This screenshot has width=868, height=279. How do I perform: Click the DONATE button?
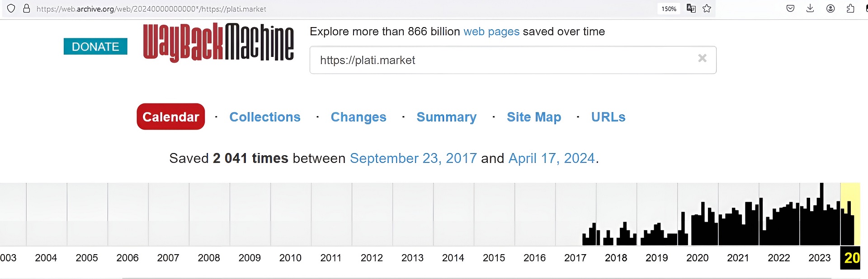click(x=95, y=46)
